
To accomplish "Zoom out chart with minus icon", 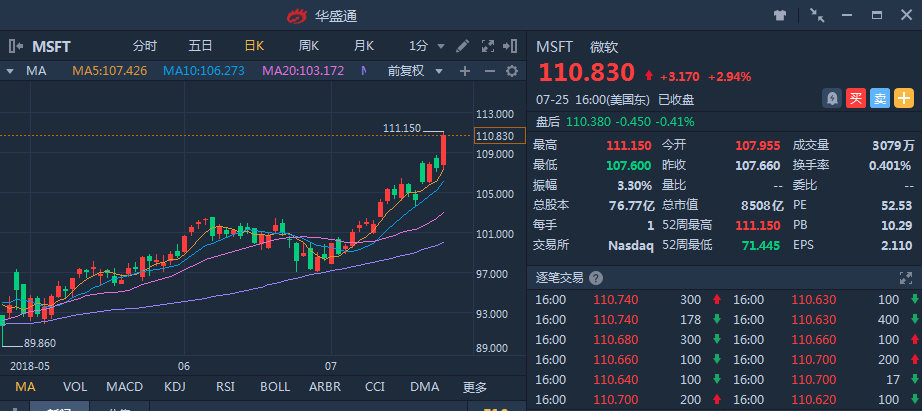I will click(x=489, y=71).
